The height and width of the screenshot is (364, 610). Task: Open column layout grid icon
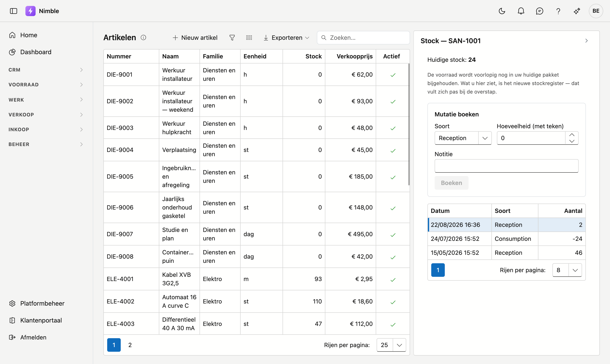tap(249, 37)
